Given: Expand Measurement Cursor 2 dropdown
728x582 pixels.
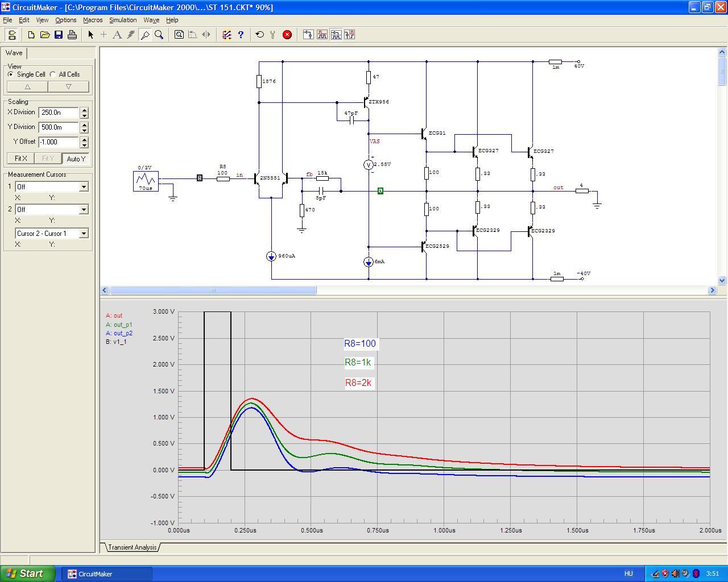Looking at the screenshot, I should (84, 209).
